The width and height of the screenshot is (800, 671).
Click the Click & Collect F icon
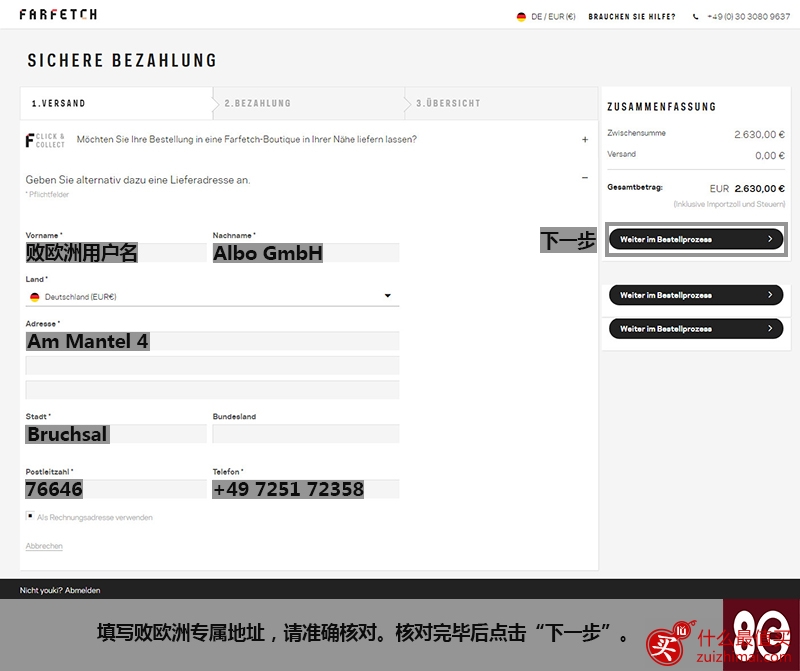click(x=30, y=140)
